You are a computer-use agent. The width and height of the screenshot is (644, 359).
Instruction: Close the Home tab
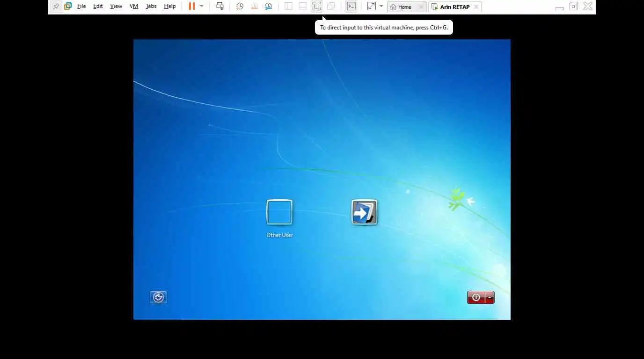(x=421, y=7)
